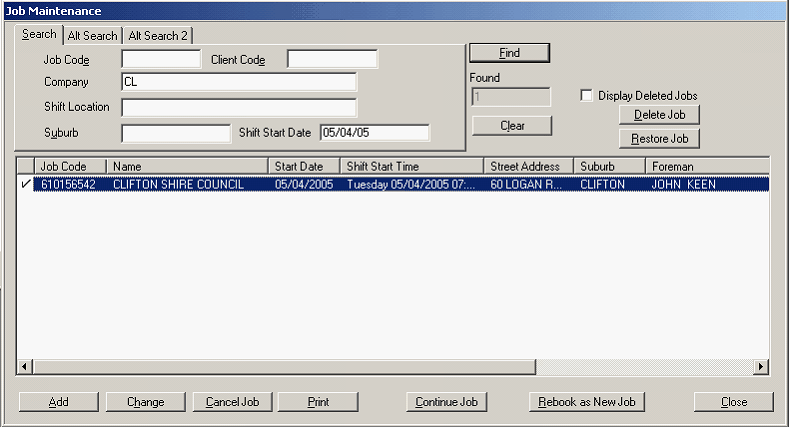The width and height of the screenshot is (790, 428).
Task: Click the Restore Job button
Action: pyautogui.click(x=659, y=138)
